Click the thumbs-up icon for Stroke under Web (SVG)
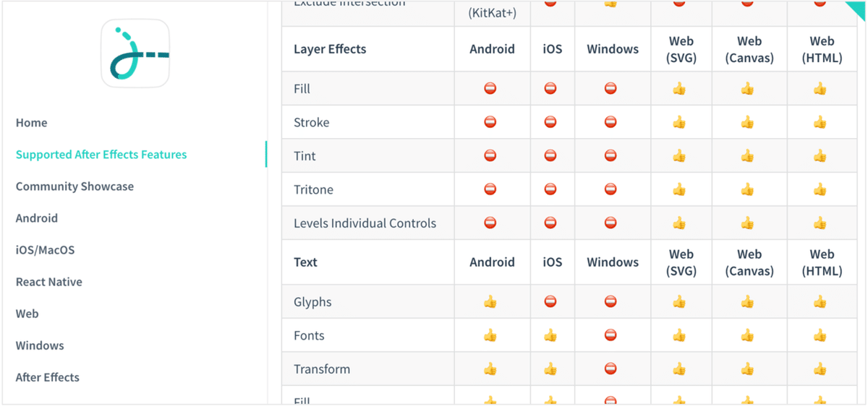868x409 pixels. click(x=679, y=123)
